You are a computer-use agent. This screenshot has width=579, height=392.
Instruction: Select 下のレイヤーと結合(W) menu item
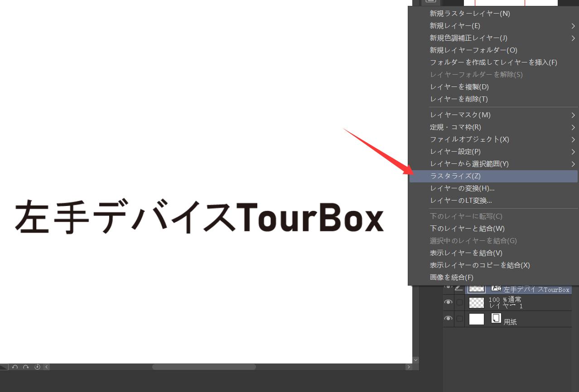coord(467,229)
